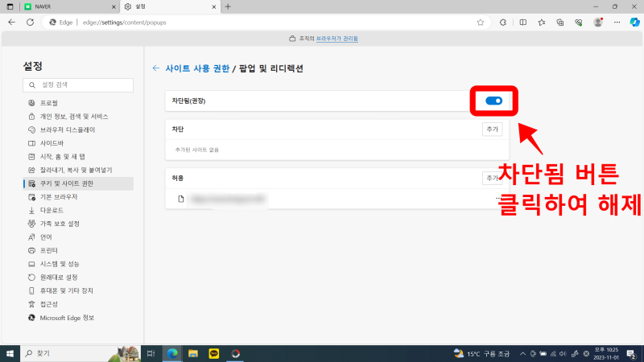The height and width of the screenshot is (362, 644).
Task: Open Edge from taskbar
Action: coord(172,353)
